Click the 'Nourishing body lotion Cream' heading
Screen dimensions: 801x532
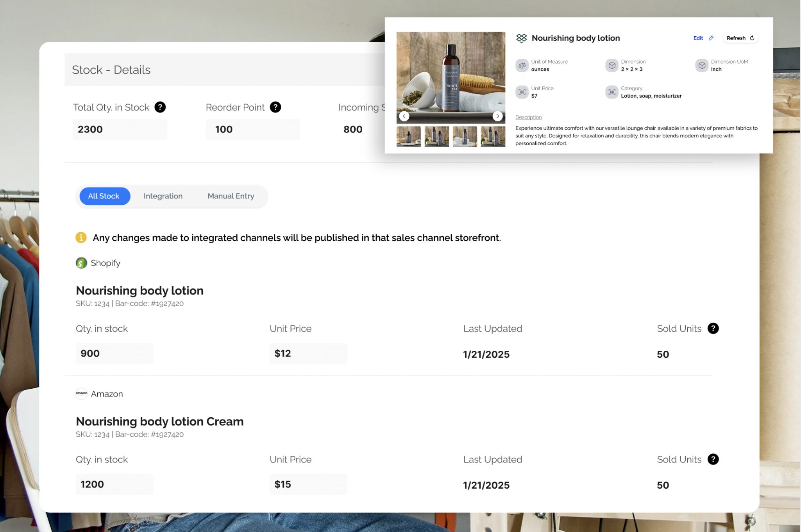[160, 421]
